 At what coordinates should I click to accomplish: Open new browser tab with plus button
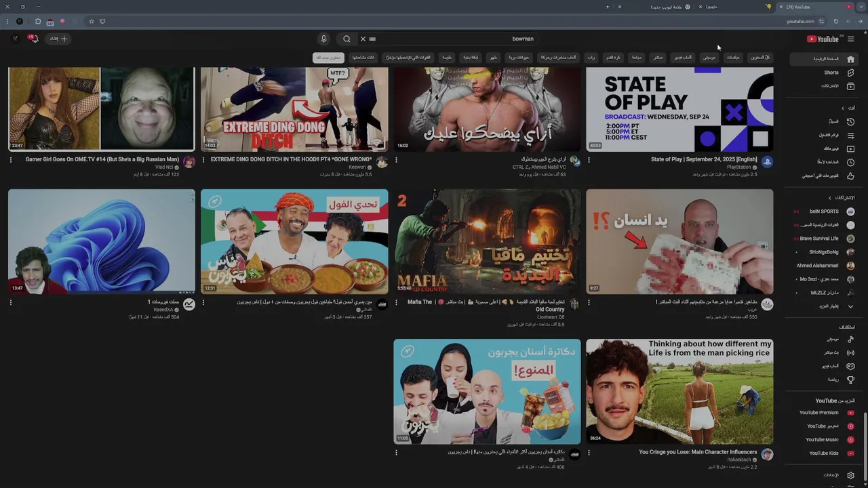pos(608,7)
